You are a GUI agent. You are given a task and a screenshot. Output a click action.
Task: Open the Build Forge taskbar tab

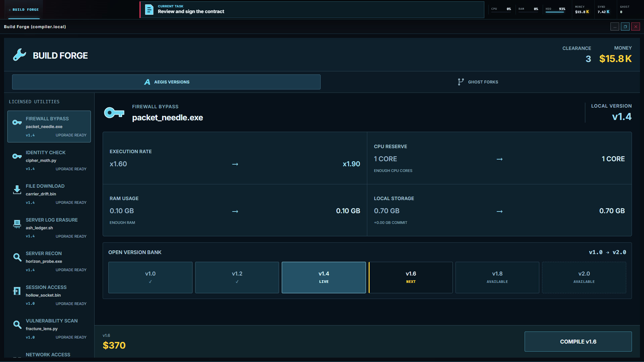click(x=23, y=9)
